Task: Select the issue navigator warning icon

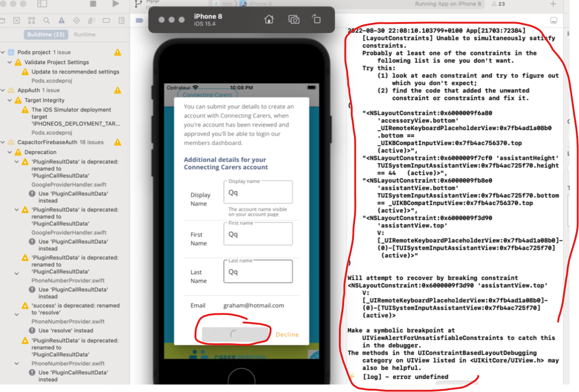Action: click(x=61, y=21)
